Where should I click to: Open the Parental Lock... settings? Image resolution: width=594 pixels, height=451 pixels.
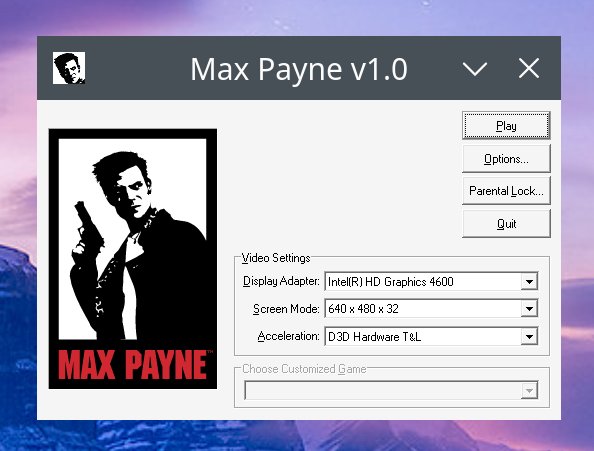click(x=506, y=191)
